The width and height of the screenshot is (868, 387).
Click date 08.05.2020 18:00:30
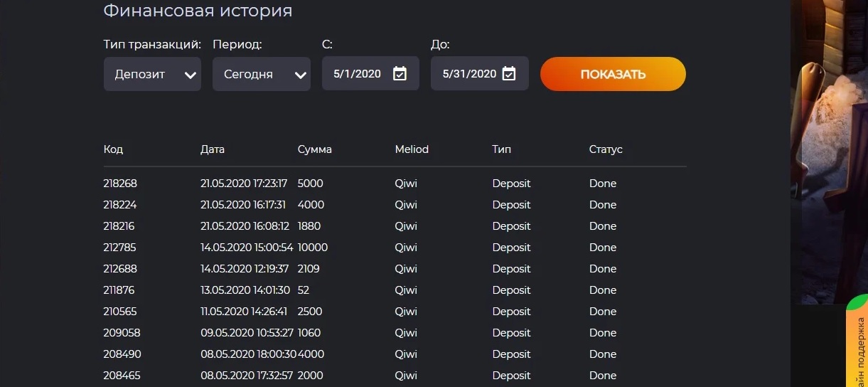click(249, 354)
